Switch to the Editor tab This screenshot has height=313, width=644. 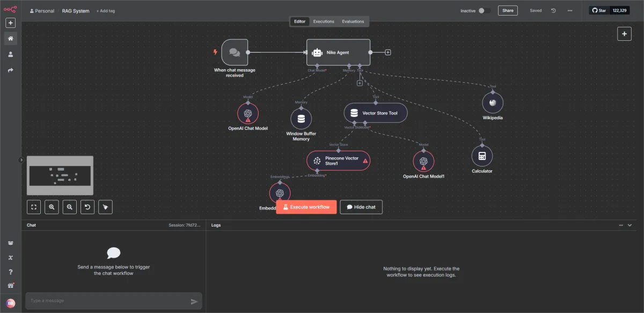[300, 21]
